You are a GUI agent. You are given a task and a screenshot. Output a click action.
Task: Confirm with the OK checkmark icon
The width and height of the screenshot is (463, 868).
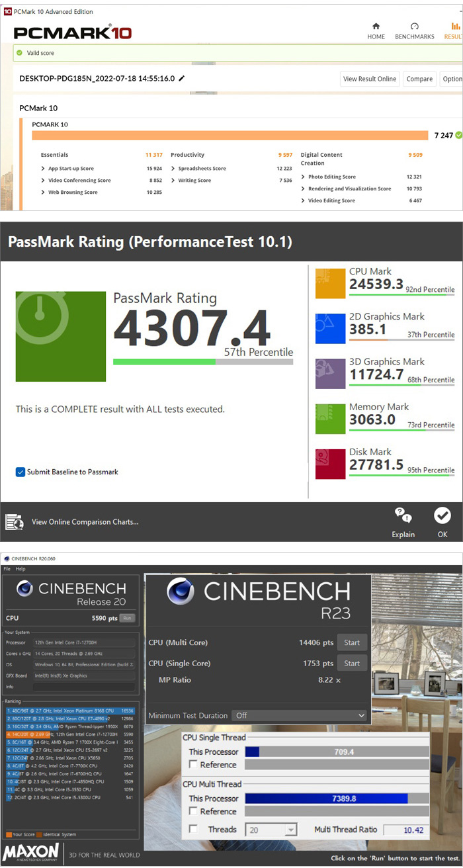[442, 515]
